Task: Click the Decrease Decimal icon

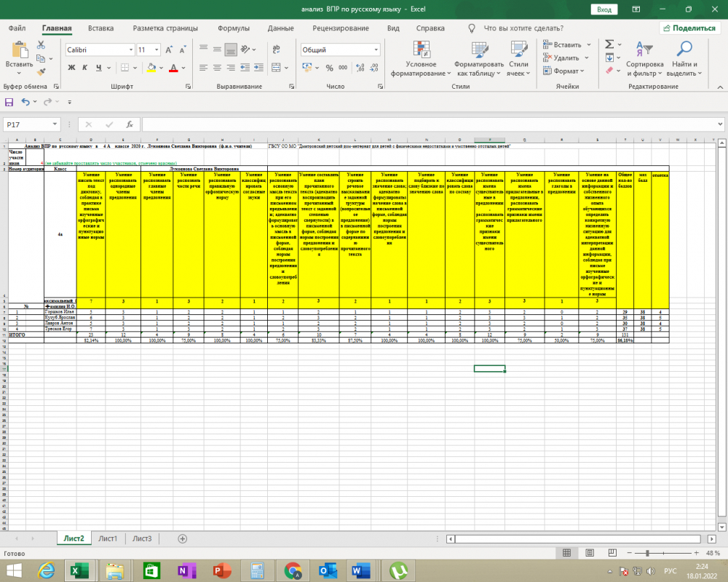Action: click(374, 68)
